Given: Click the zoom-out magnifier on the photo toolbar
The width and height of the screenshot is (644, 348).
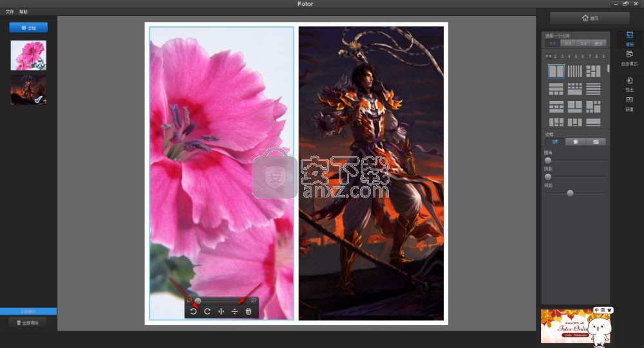Looking at the screenshot, I should 189,300.
